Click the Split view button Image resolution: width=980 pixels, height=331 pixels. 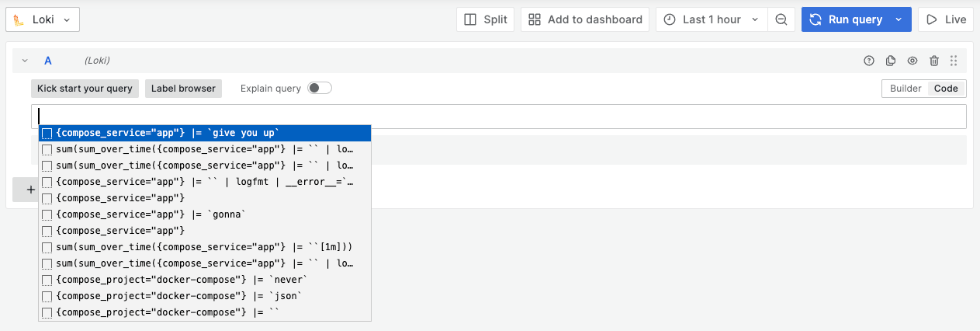[x=485, y=19]
